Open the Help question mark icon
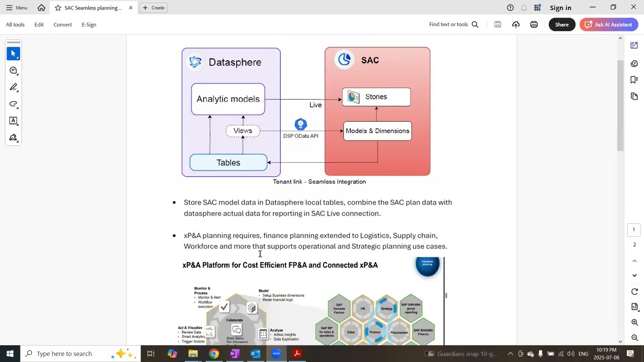The image size is (644, 362). pyautogui.click(x=510, y=8)
